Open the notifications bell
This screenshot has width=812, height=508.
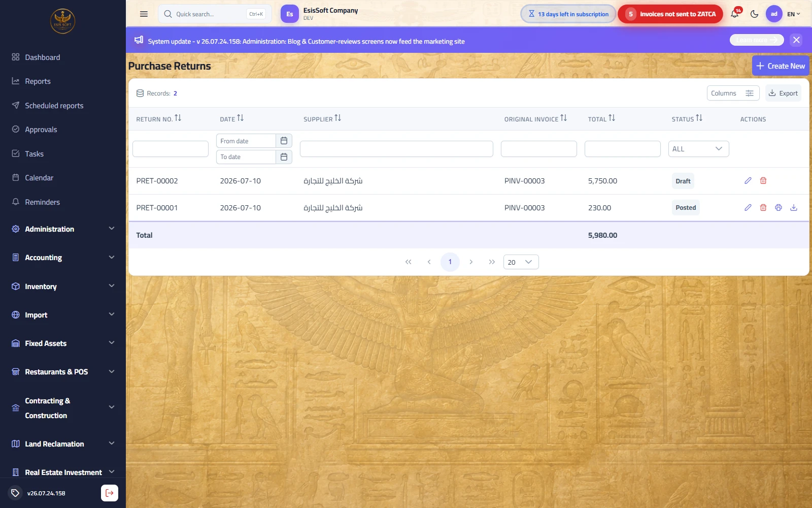pos(735,14)
